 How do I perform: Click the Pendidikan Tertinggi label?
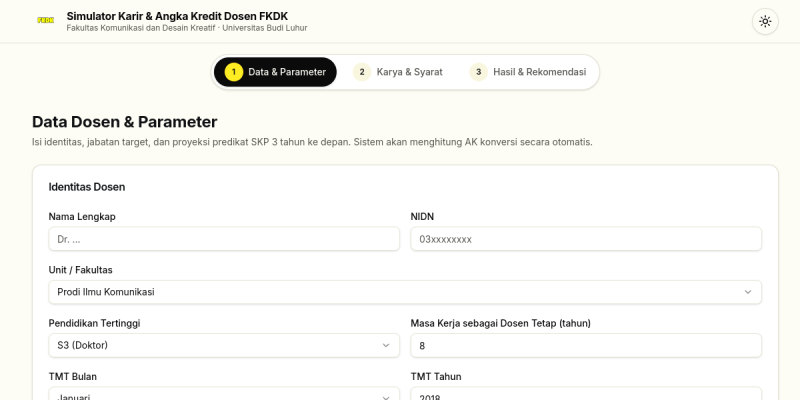click(x=94, y=323)
